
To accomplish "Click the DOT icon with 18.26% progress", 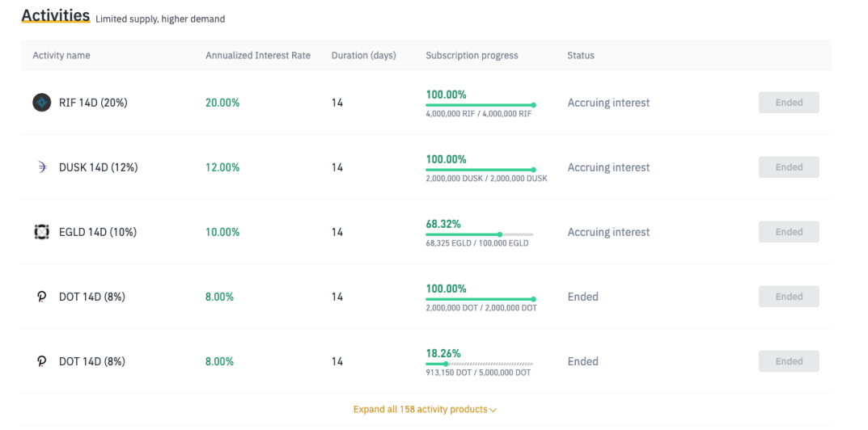I will click(41, 361).
